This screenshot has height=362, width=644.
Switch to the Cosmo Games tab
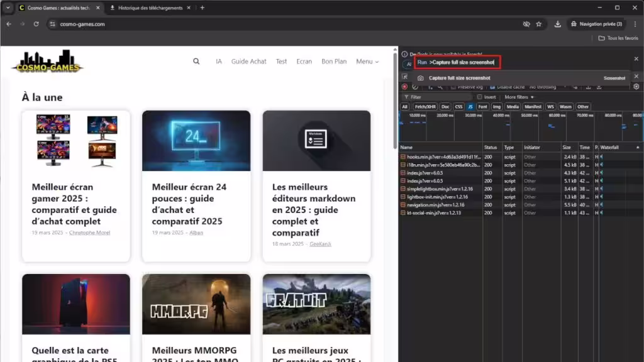pos(58,8)
